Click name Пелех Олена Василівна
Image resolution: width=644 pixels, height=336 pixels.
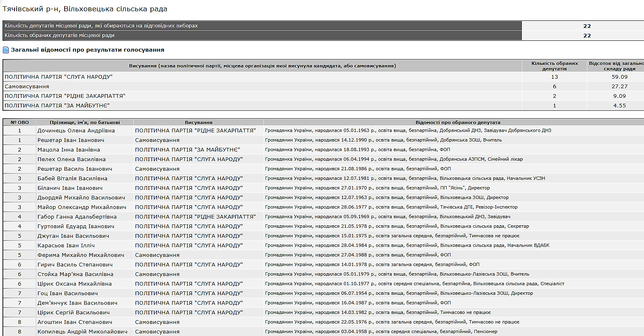coord(71,159)
